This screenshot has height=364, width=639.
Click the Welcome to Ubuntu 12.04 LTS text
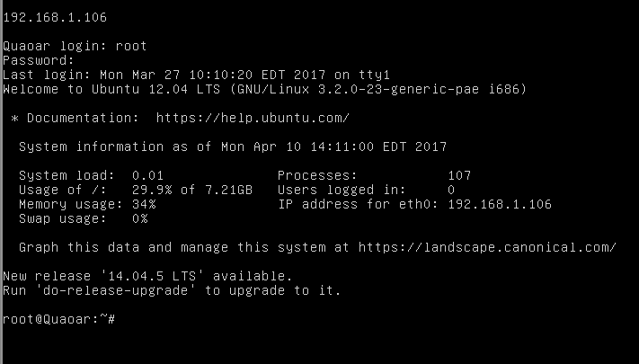pos(111,89)
